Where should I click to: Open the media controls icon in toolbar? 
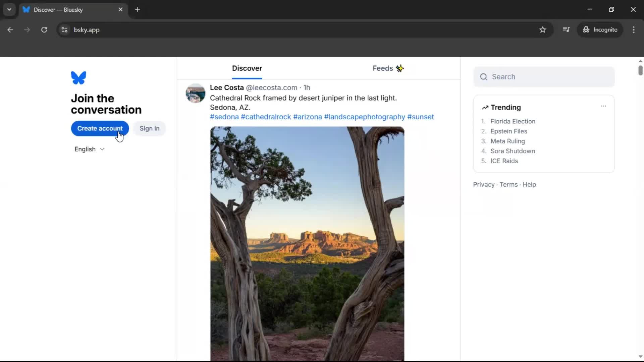567,29
